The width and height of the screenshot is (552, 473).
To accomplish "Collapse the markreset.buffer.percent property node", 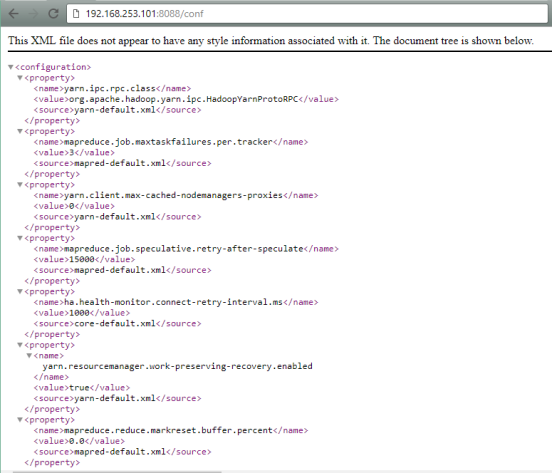I will coord(20,420).
